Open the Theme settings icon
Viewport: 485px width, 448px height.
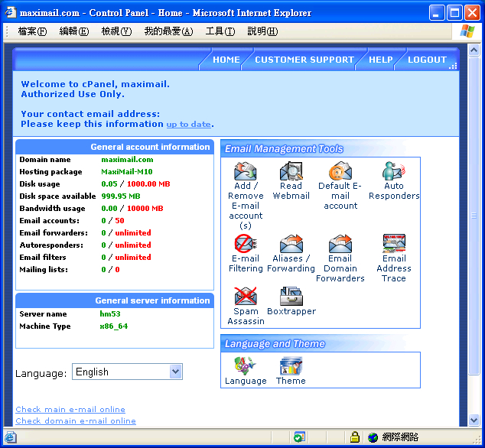[291, 365]
